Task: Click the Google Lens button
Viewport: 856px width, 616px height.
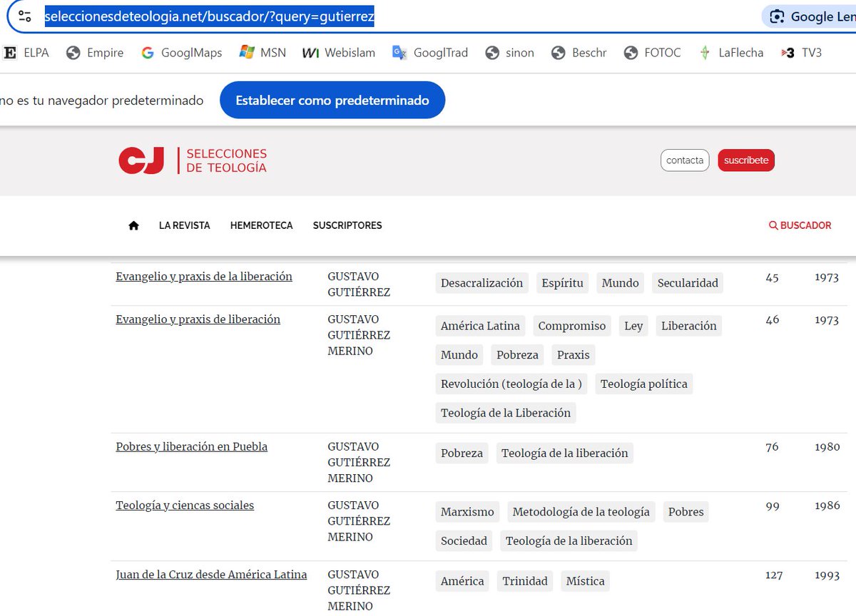Action: (810, 16)
